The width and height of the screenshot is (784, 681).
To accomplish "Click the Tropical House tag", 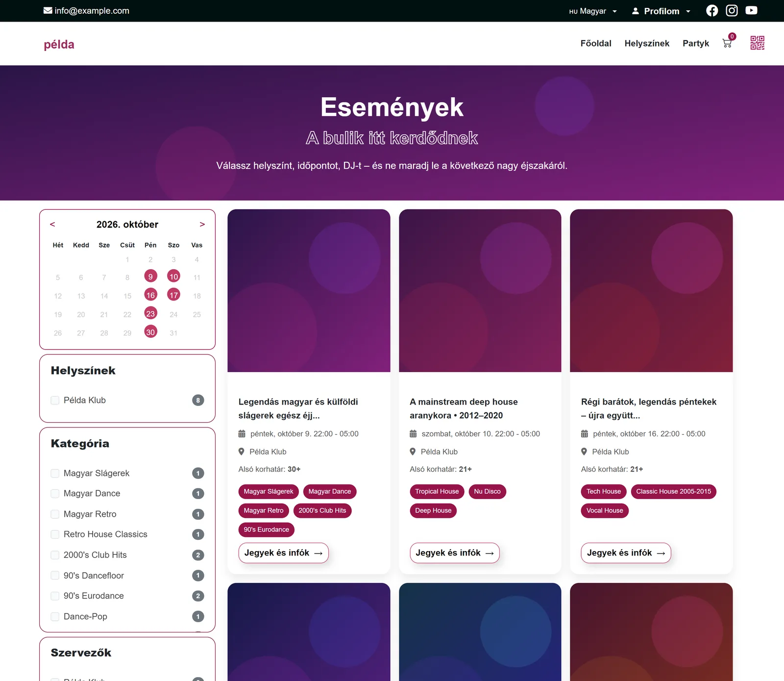I will [x=437, y=491].
